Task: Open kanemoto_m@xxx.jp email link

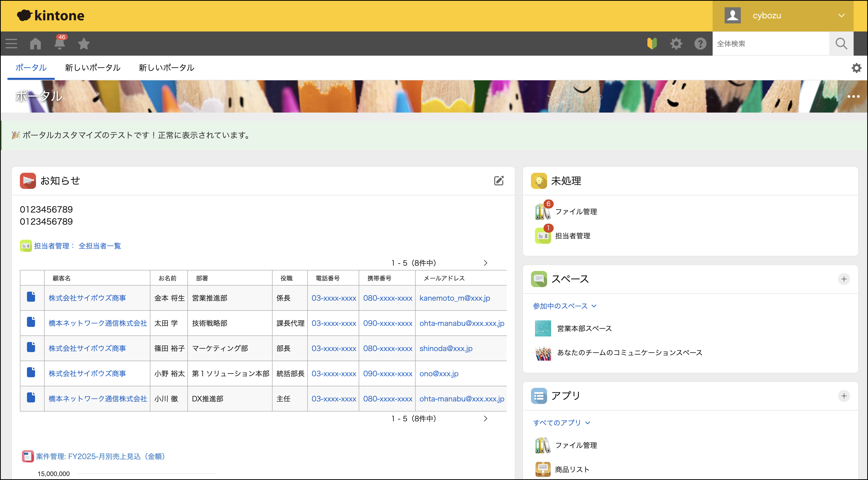Action: pos(455,298)
